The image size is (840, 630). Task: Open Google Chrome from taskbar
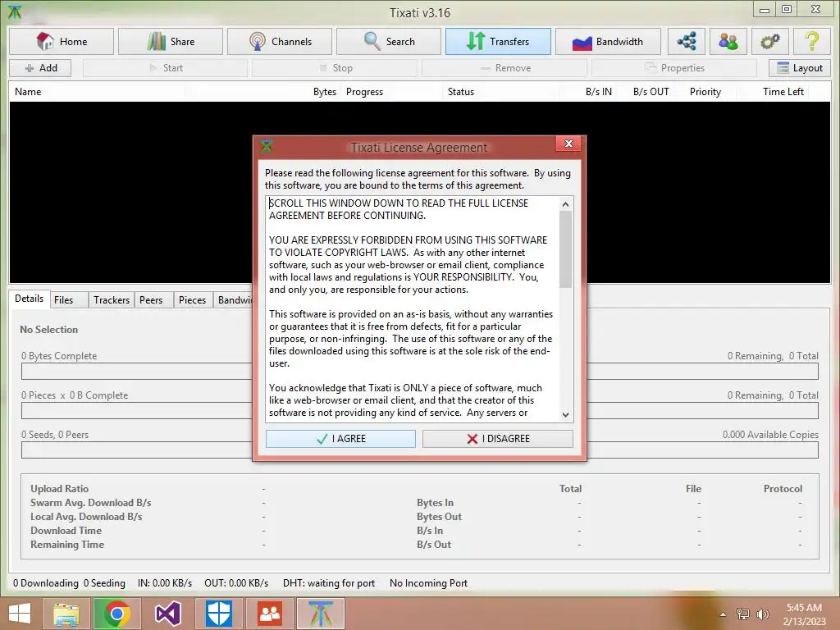[116, 614]
